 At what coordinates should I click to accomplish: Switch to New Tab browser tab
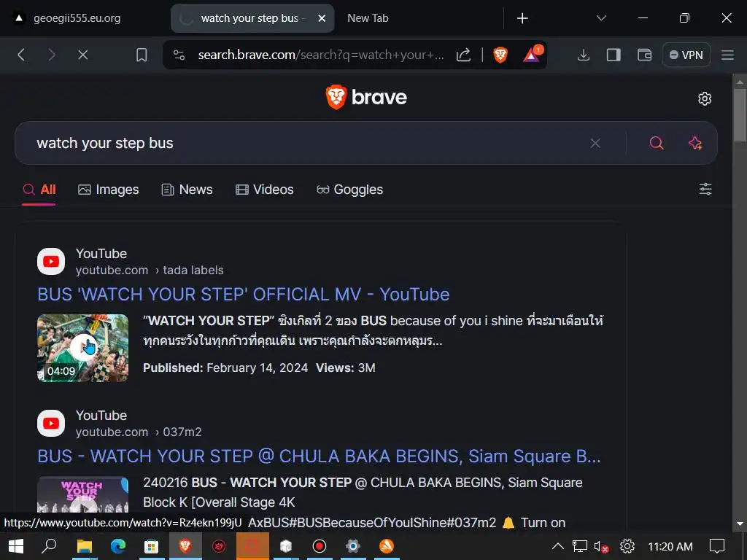[368, 18]
